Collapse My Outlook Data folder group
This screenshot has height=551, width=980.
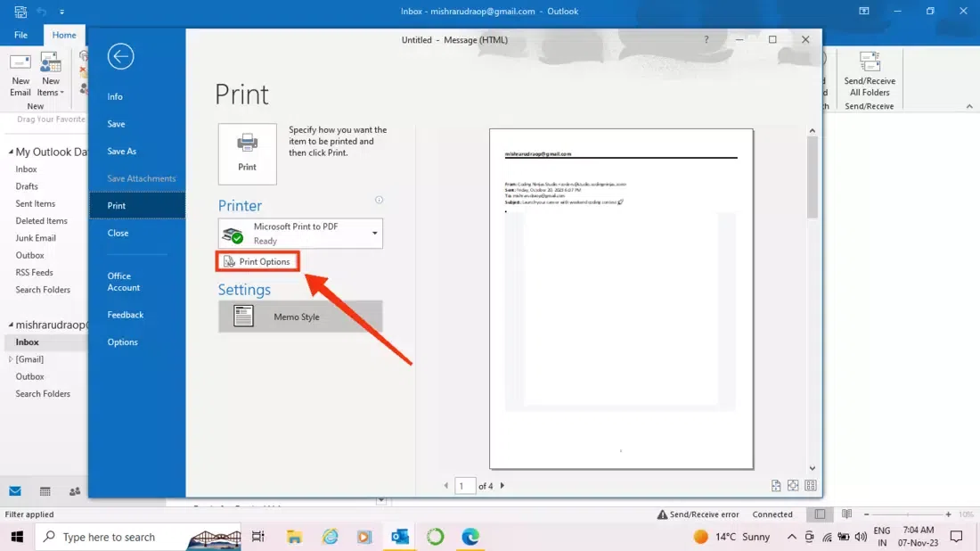point(11,152)
